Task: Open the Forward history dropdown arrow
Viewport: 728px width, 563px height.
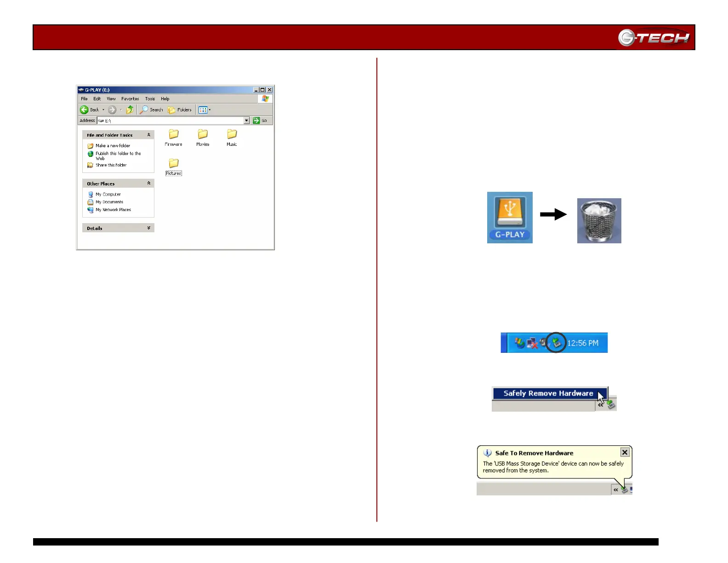Action: point(121,110)
